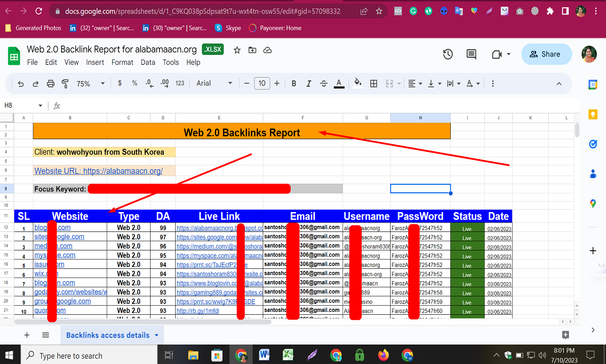Open the Name Box dropdown arrow
This screenshot has height=364, width=606.
[40, 106]
